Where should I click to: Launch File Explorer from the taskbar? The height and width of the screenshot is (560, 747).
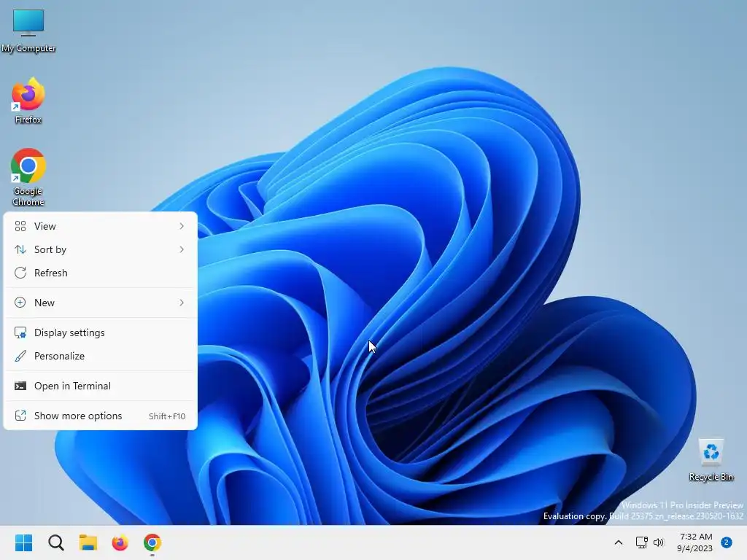pos(88,542)
